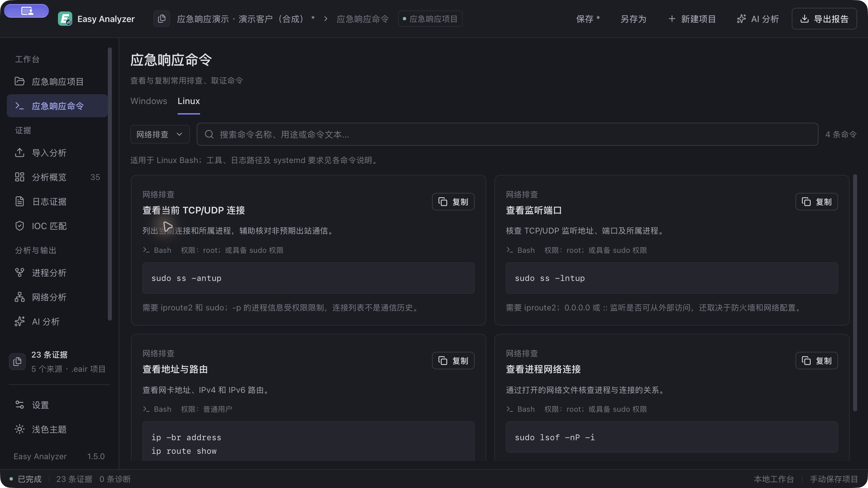Viewport: 868px width, 488px height.
Task: Select the Linux tab
Action: click(189, 101)
